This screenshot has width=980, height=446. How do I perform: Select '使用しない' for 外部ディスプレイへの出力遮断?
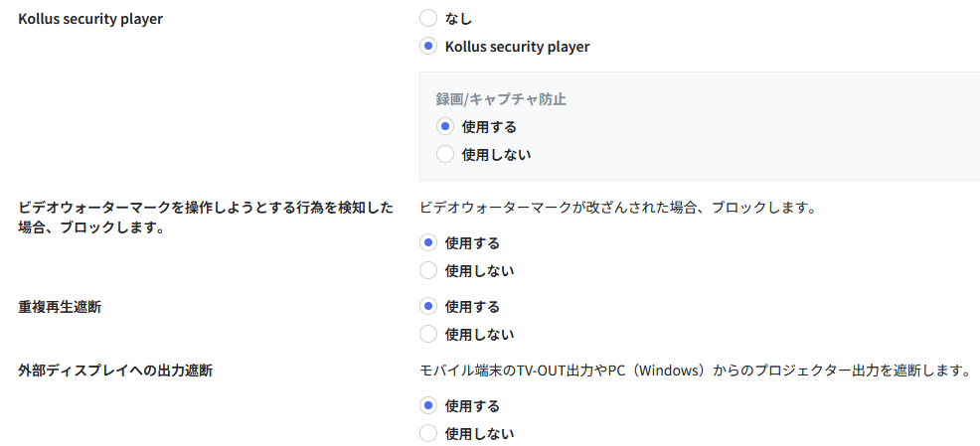[x=428, y=433]
